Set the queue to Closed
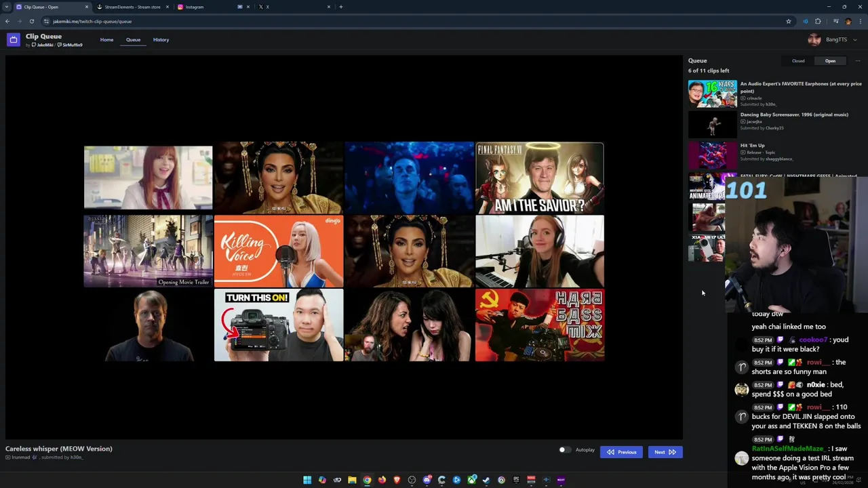Image resolution: width=868 pixels, height=488 pixels. [x=798, y=61]
